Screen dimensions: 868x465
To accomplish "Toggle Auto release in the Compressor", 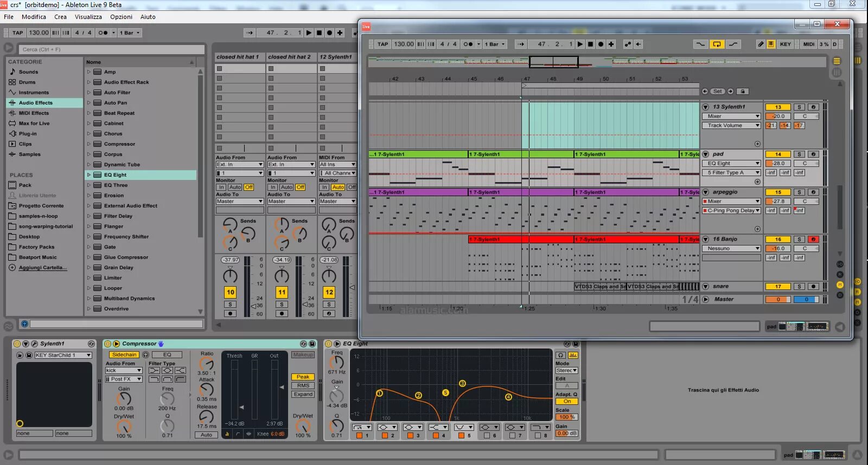I will point(206,435).
